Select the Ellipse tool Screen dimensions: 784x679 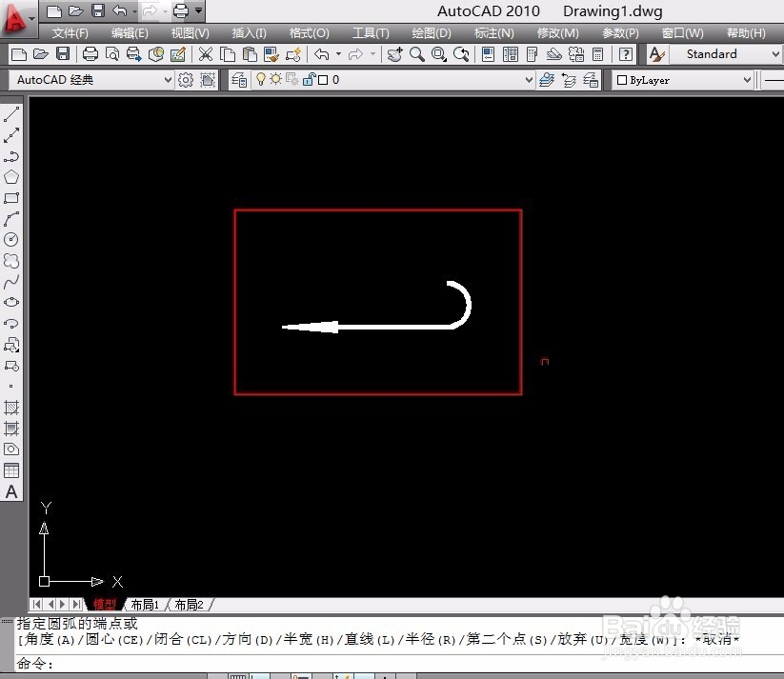point(11,302)
